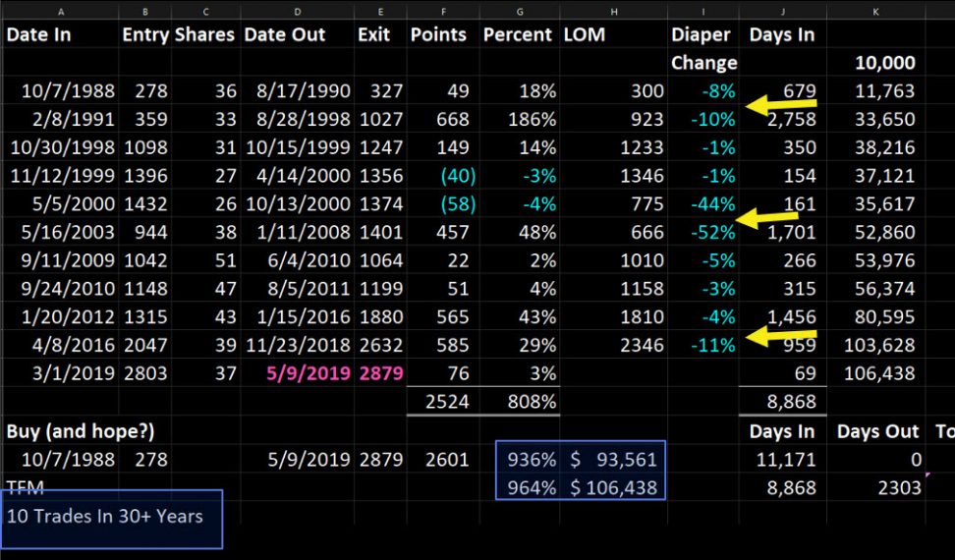955x560 pixels.
Task: Select the '668' points cell
Action: click(443, 119)
